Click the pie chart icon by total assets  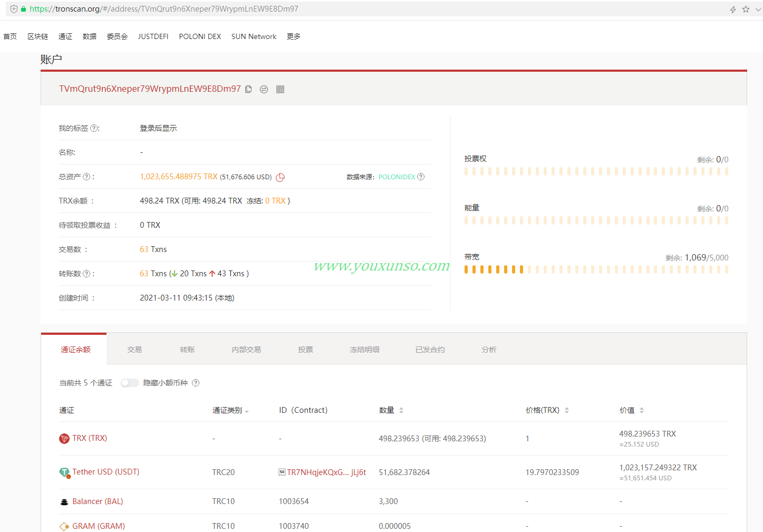click(281, 177)
